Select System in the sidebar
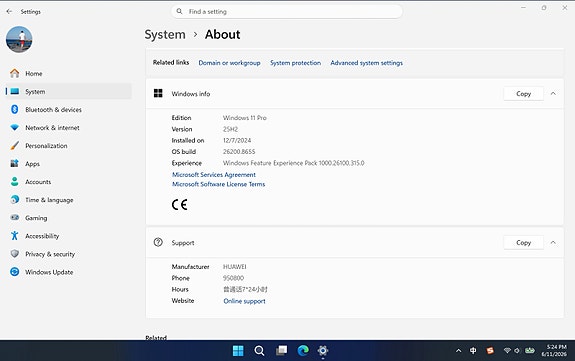 [69, 92]
